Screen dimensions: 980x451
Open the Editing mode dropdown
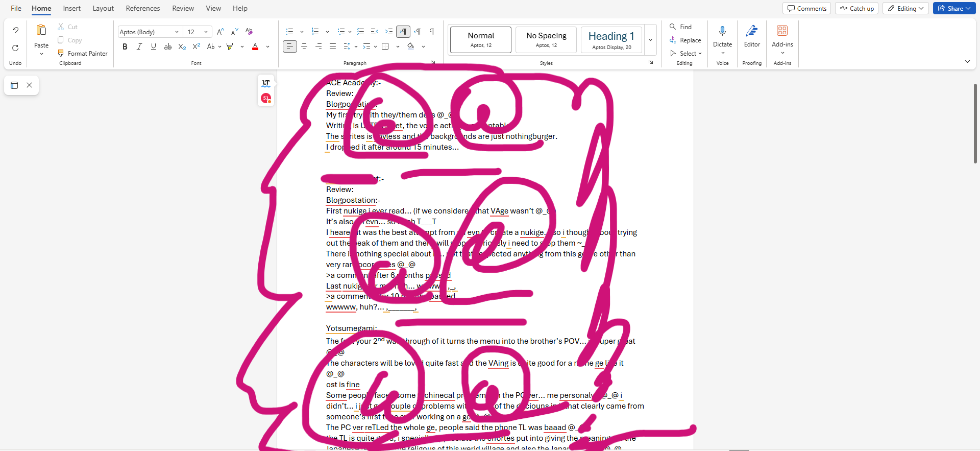tap(905, 8)
